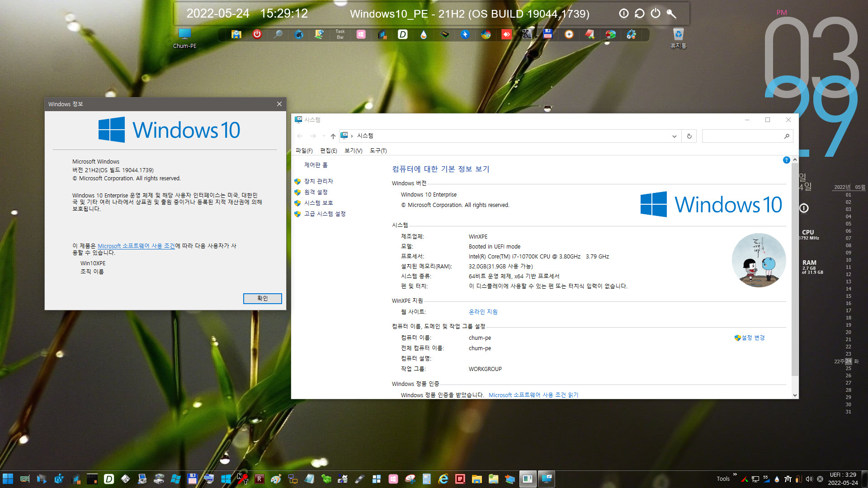This screenshot has width=868, height=488.
Task: Click the taskbar clock showing UEFI 3:29
Action: coord(843,479)
